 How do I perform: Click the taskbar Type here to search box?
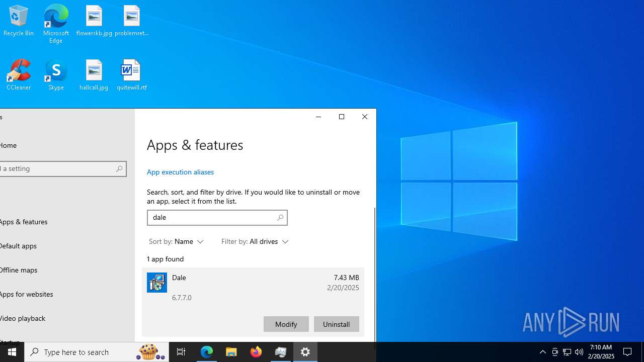tap(97, 352)
